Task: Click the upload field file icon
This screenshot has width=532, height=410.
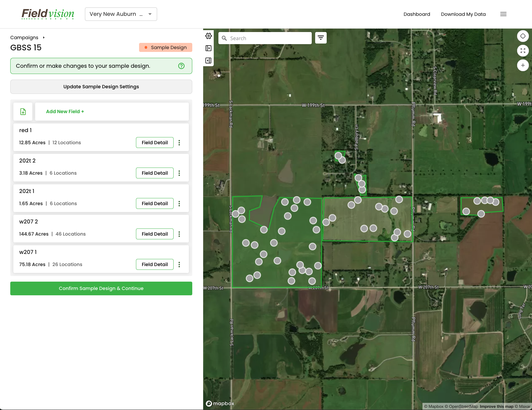Action: coord(23,111)
